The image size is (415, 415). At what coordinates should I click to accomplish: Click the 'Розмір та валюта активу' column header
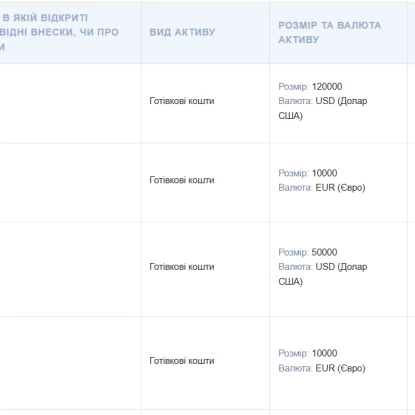click(x=330, y=32)
